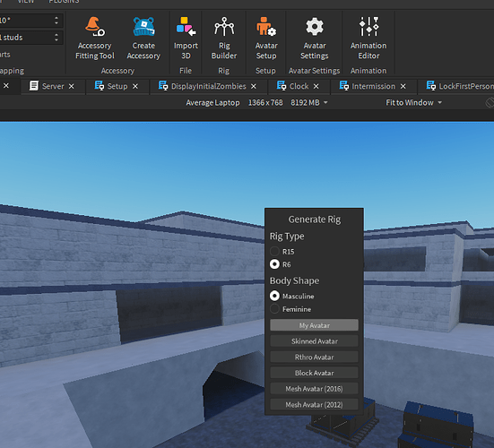Click the Average Laptop device label
Viewport: 494px width, 448px height.
pyautogui.click(x=212, y=103)
